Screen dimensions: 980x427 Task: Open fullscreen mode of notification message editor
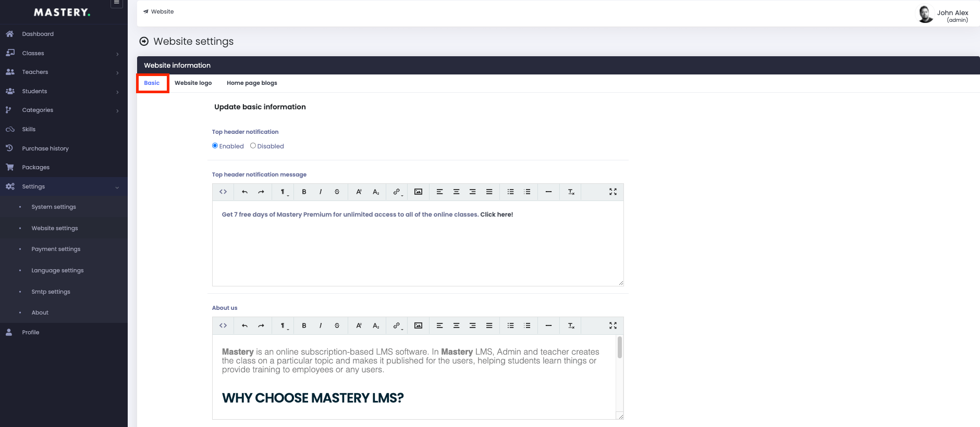[x=613, y=192]
